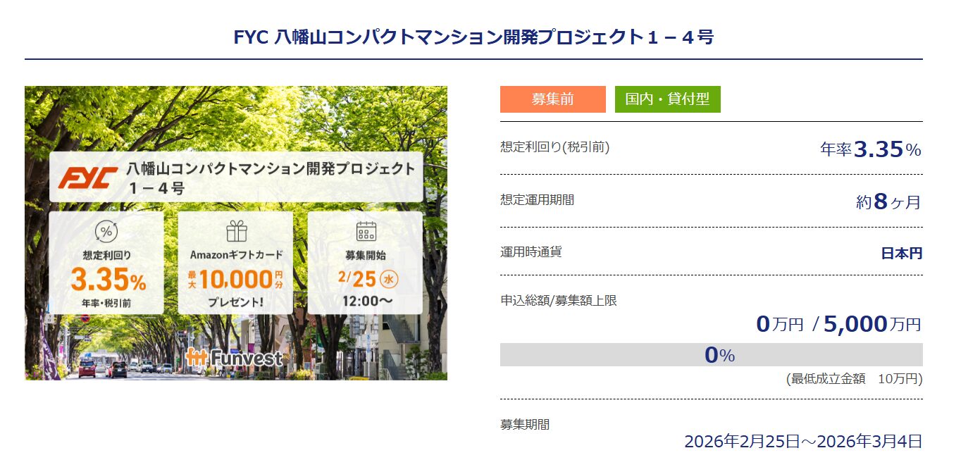980x460 pixels.
Task: Click the FYC logo in the banner
Action: (88, 178)
